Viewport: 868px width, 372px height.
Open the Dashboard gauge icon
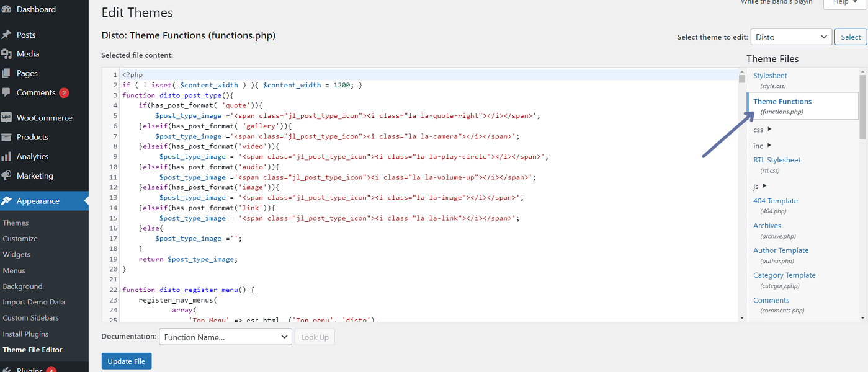pyautogui.click(x=6, y=9)
